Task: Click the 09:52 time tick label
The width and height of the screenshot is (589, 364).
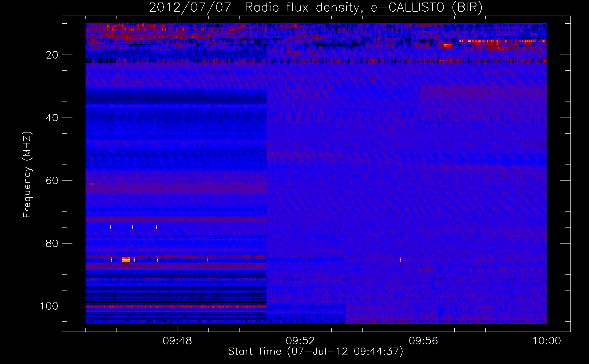Action: [300, 341]
